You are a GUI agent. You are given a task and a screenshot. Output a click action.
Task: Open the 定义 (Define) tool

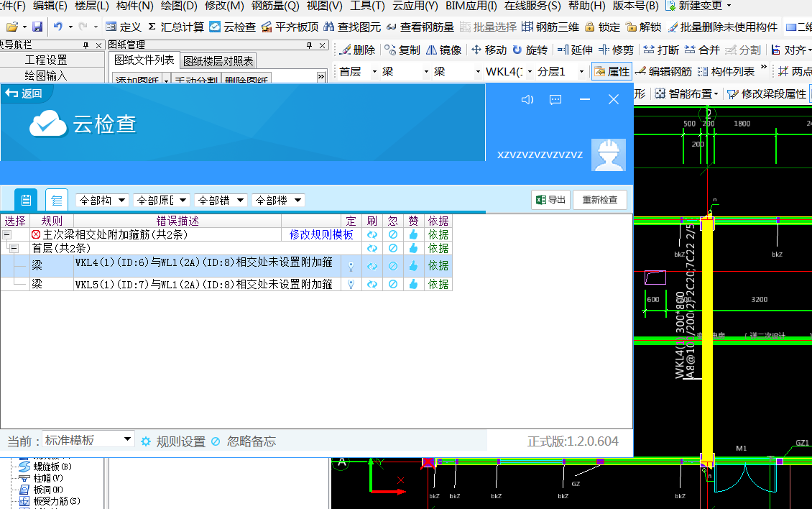click(124, 27)
